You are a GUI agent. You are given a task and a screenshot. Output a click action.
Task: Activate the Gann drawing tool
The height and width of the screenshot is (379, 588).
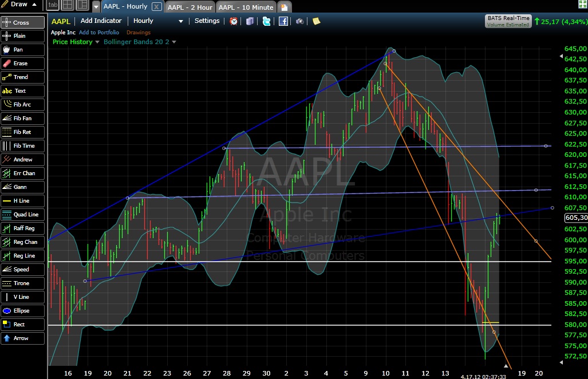tap(23, 187)
